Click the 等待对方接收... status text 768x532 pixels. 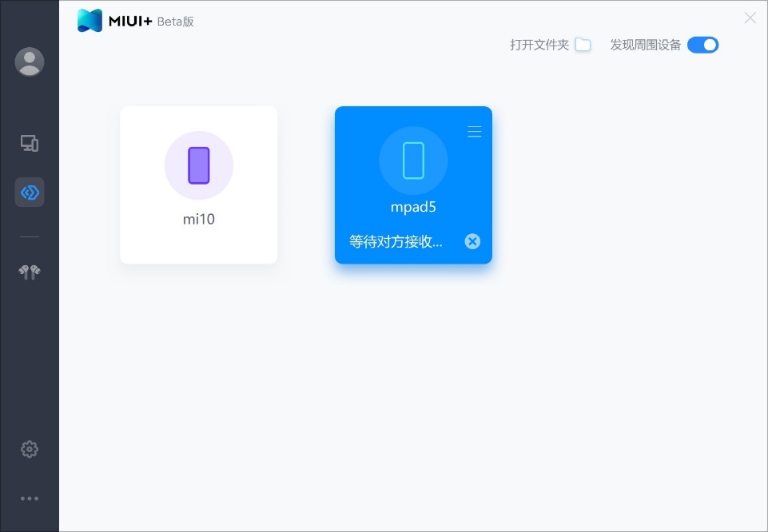(x=396, y=241)
